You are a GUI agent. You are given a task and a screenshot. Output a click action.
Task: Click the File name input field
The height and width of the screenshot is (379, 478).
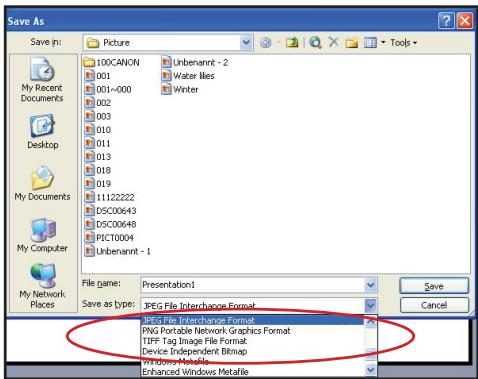[x=253, y=285]
